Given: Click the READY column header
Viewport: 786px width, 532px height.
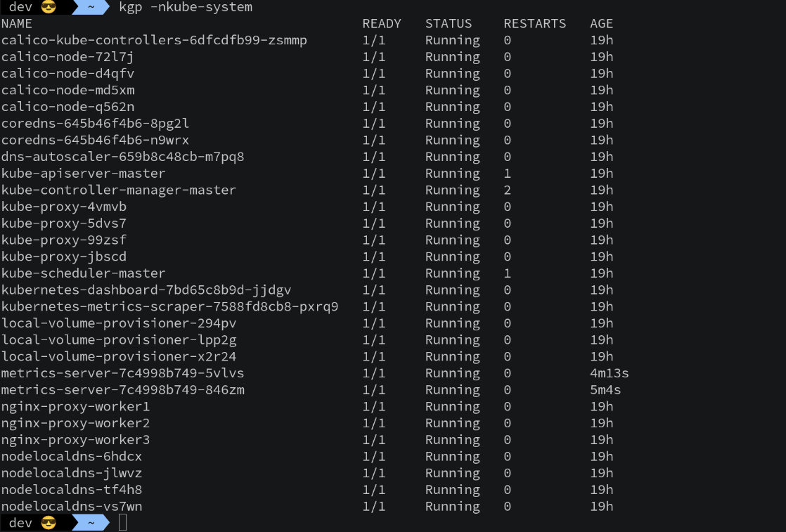Looking at the screenshot, I should tap(382, 24).
